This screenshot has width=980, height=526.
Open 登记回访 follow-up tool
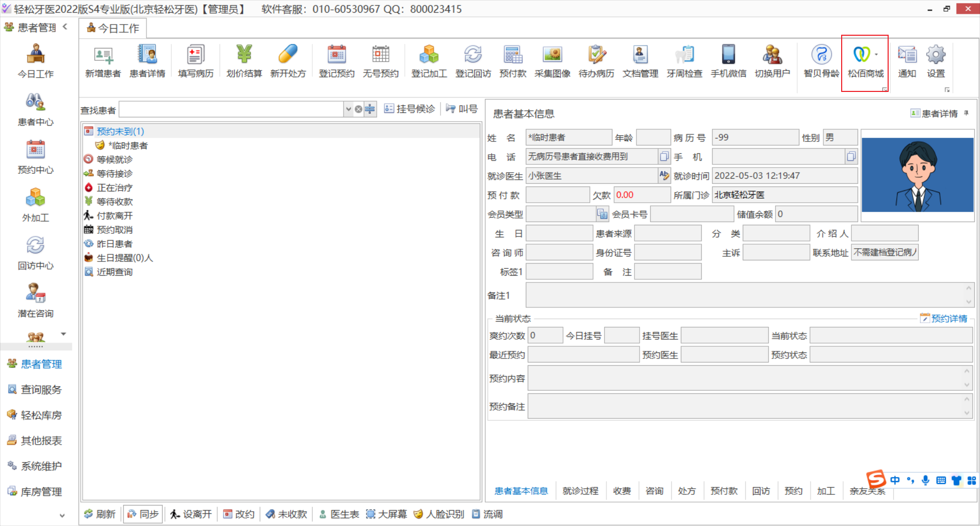(x=473, y=61)
